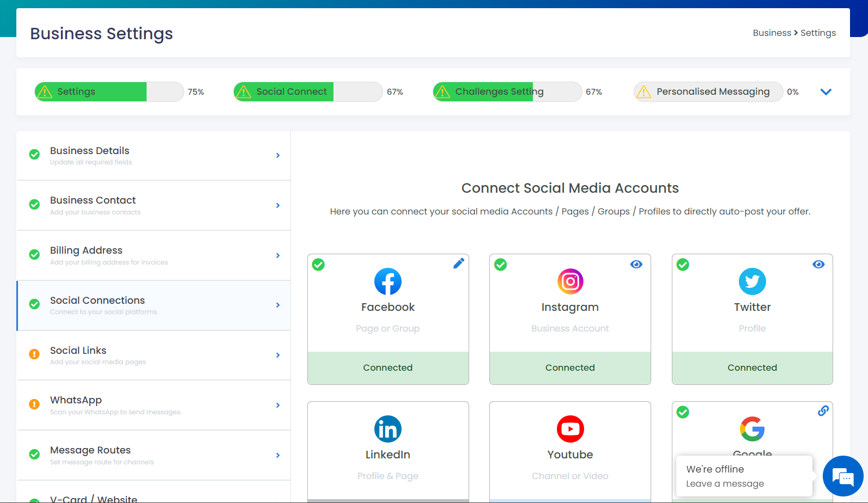The width and height of the screenshot is (868, 503).
Task: Open the Message Routes section
Action: pos(154,455)
